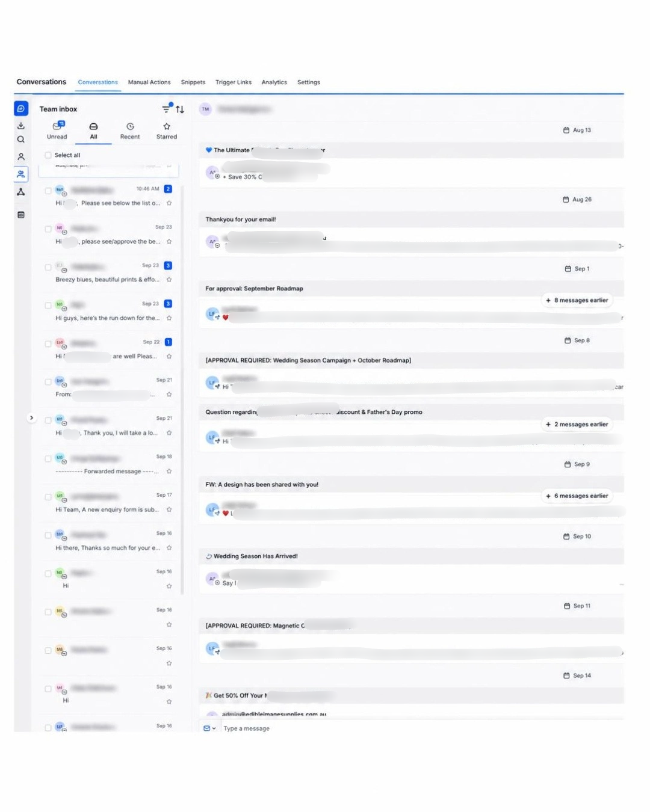Star the 'Hi guys, here's the run down' conversation

point(169,318)
